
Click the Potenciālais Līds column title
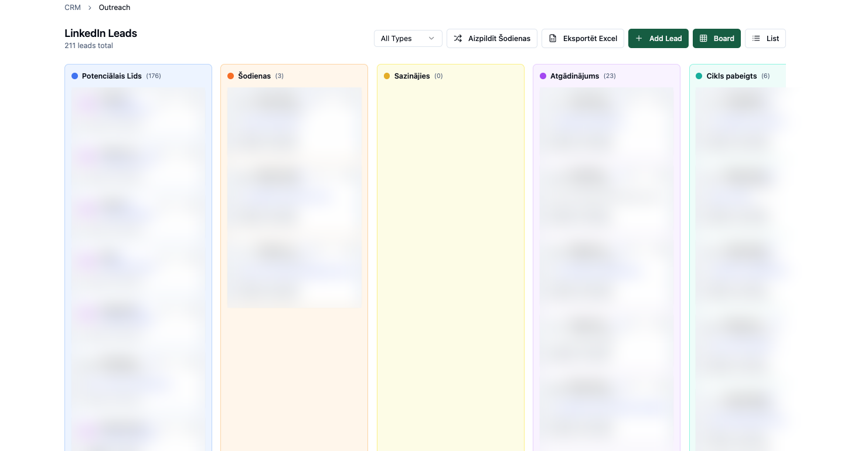112,76
